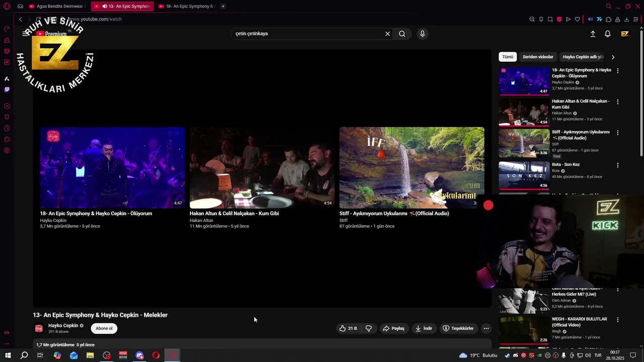The image size is (644, 362).
Task: Click the waterfall Stiff end-screen thumbnail
Action: [412, 167]
